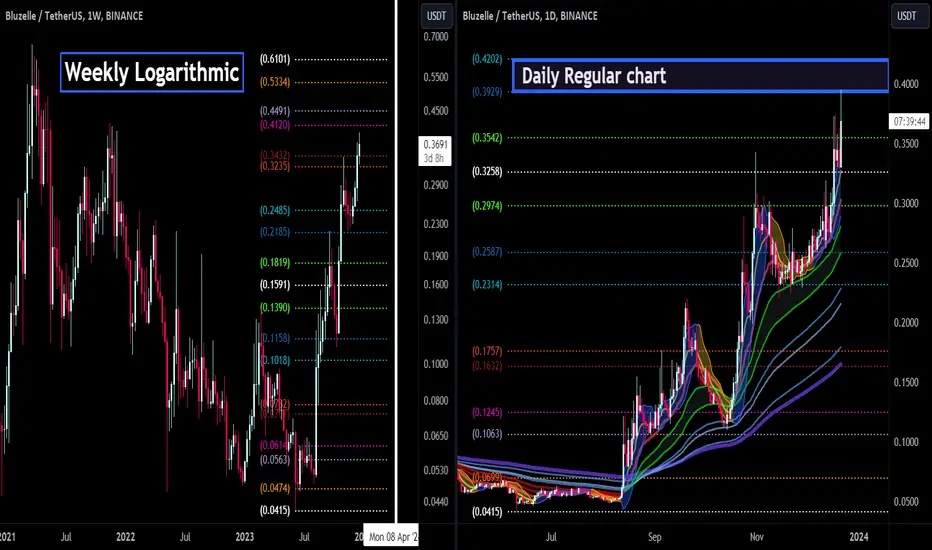Click the 07:39:44 bar countdown label
Screen dimensions: 932x550
tap(909, 122)
